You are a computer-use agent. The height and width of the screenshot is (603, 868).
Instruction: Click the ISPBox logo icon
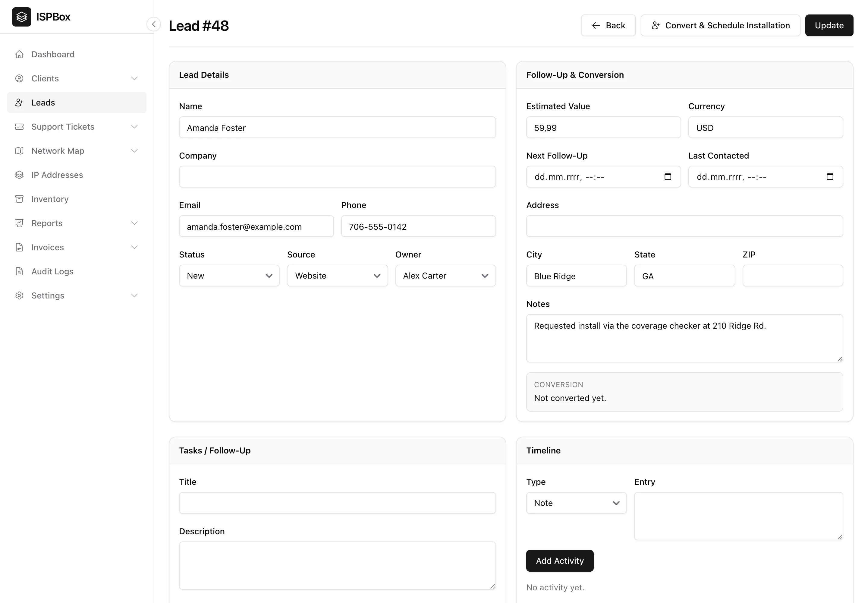pos(21,17)
